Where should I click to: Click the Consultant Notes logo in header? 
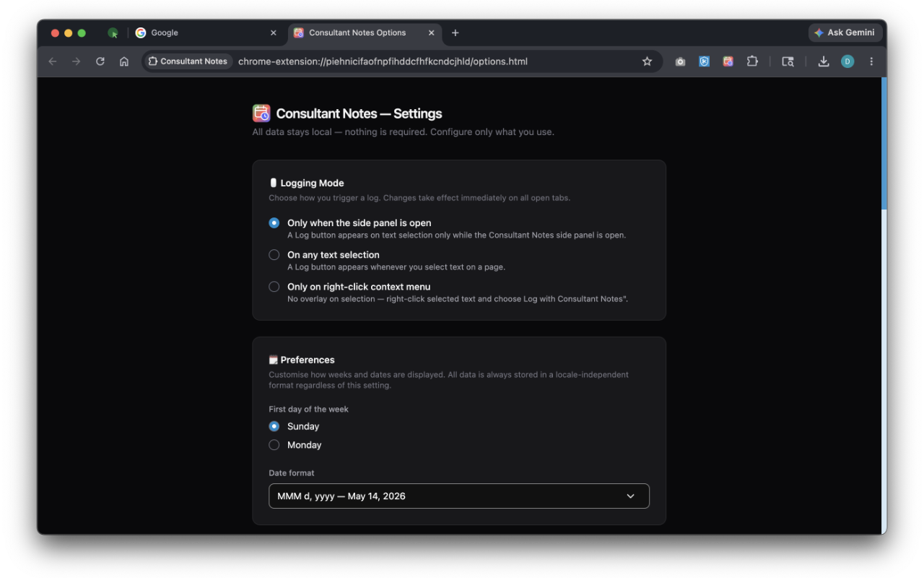(x=261, y=113)
